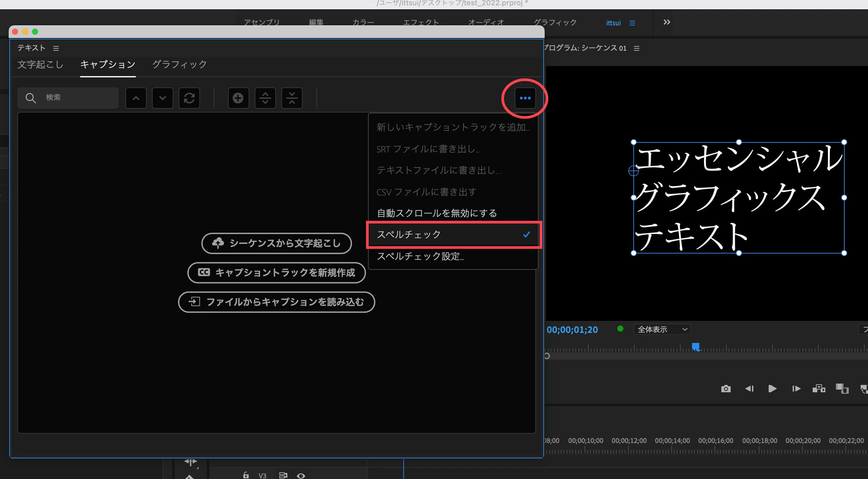Close the floating Text panel window
This screenshot has width=868, height=479.
click(15, 32)
